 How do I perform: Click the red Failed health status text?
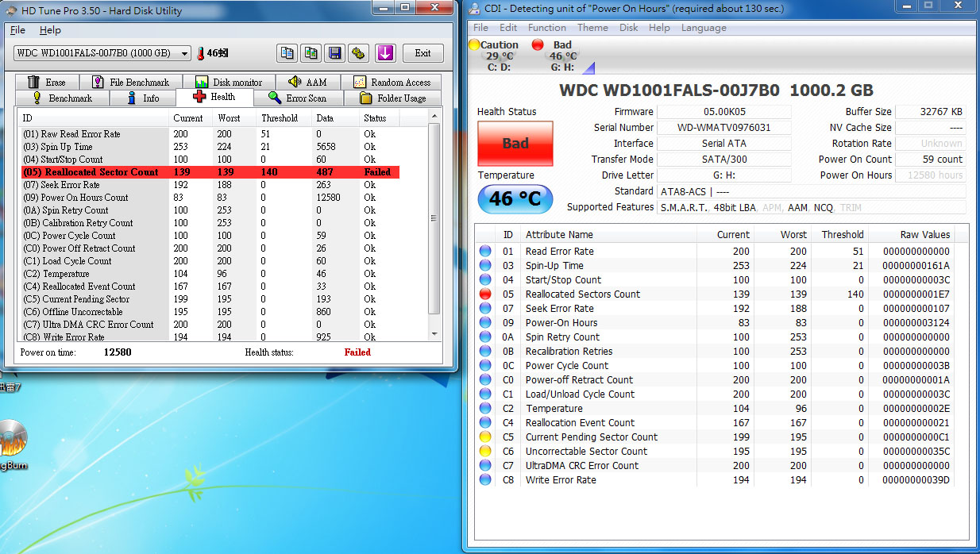pyautogui.click(x=357, y=352)
